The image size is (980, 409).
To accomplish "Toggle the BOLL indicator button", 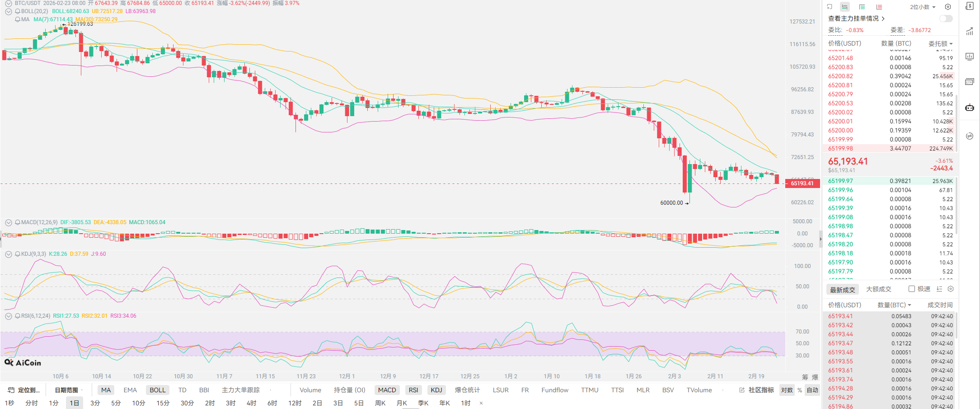I will tap(158, 390).
